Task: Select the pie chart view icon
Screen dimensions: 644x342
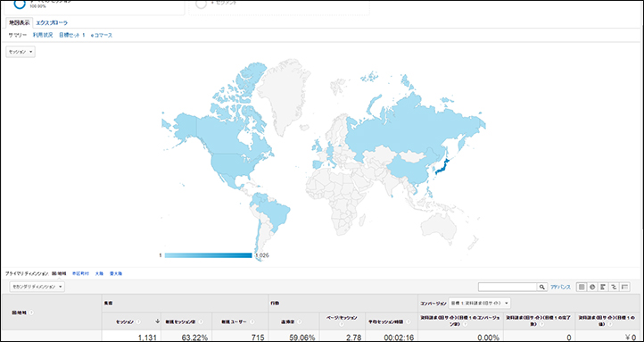Action: pos(592,287)
